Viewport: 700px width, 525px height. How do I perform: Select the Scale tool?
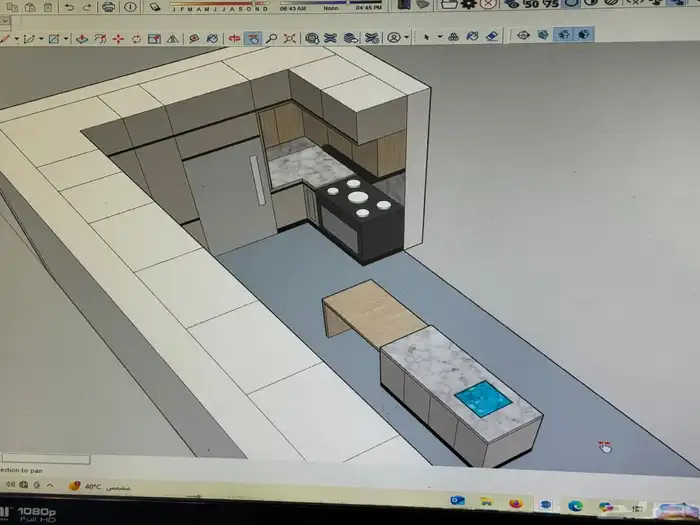pyautogui.click(x=154, y=39)
